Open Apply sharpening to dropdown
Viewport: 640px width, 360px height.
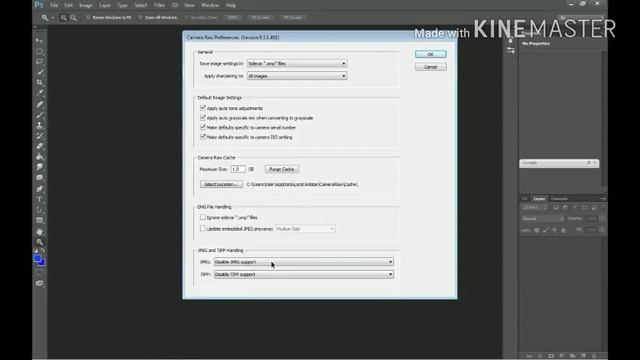pyautogui.click(x=297, y=76)
